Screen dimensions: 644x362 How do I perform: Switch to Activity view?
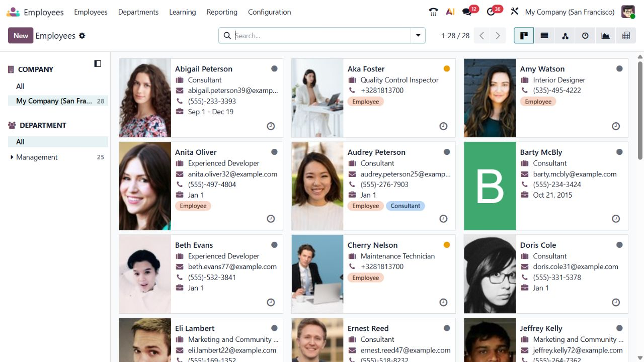[x=585, y=36]
